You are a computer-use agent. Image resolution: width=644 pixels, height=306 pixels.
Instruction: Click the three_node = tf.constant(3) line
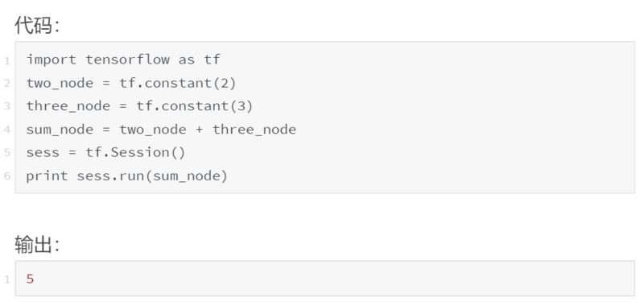139,106
